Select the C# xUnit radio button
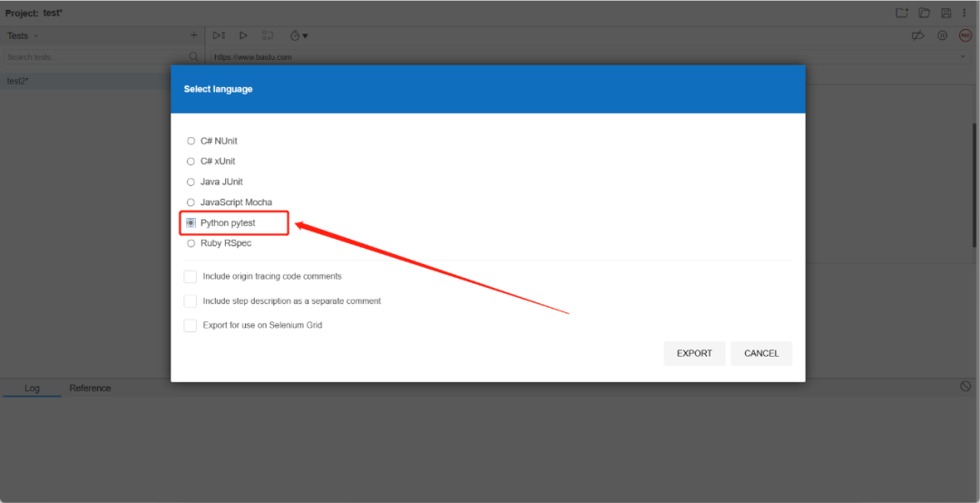Image resolution: width=980 pixels, height=503 pixels. (191, 162)
